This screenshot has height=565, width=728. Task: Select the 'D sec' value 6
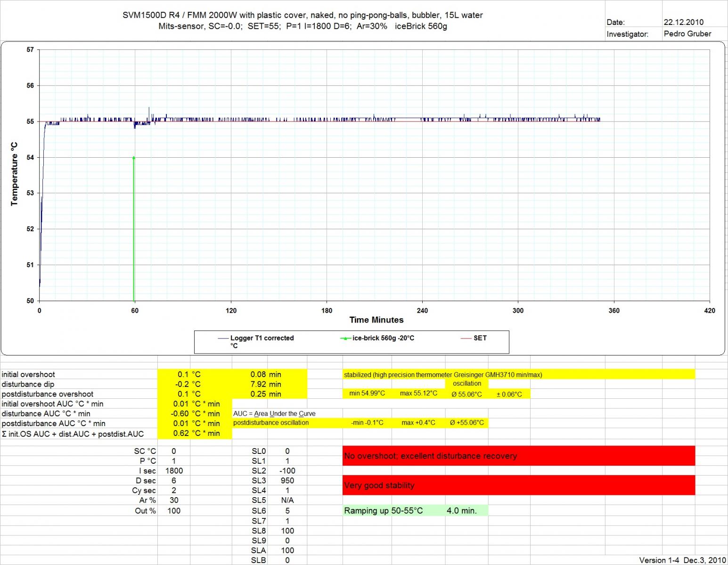click(x=174, y=481)
